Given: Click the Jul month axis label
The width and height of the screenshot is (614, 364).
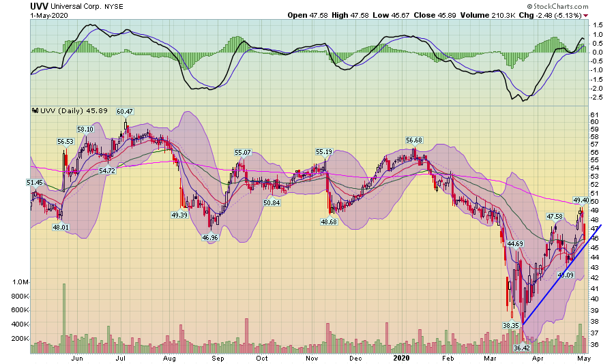Looking at the screenshot, I should (121, 358).
